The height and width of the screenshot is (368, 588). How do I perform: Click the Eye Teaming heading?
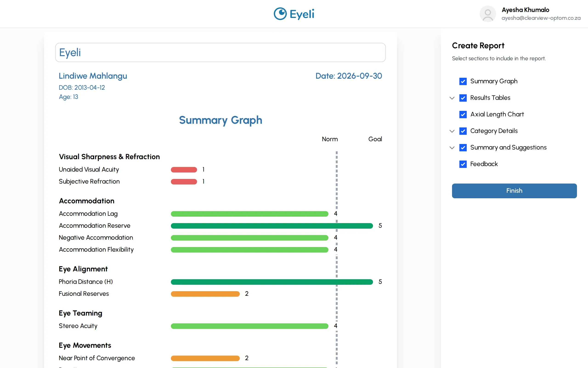pyautogui.click(x=80, y=313)
